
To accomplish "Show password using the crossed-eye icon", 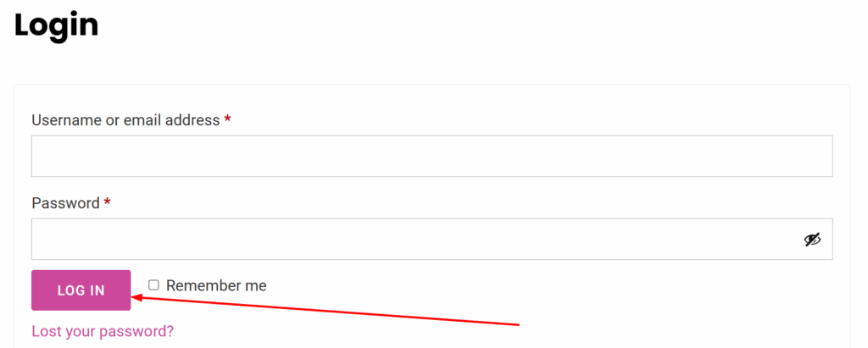I will 812,240.
